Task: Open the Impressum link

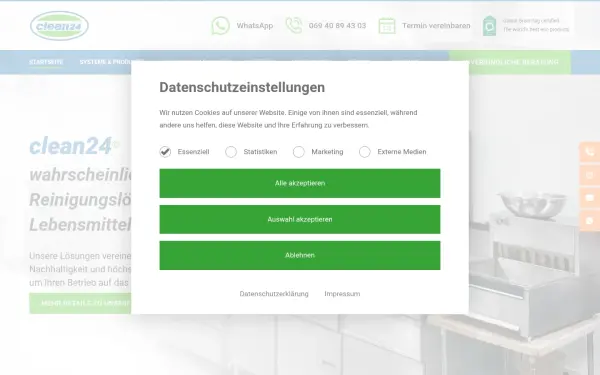Action: point(342,294)
